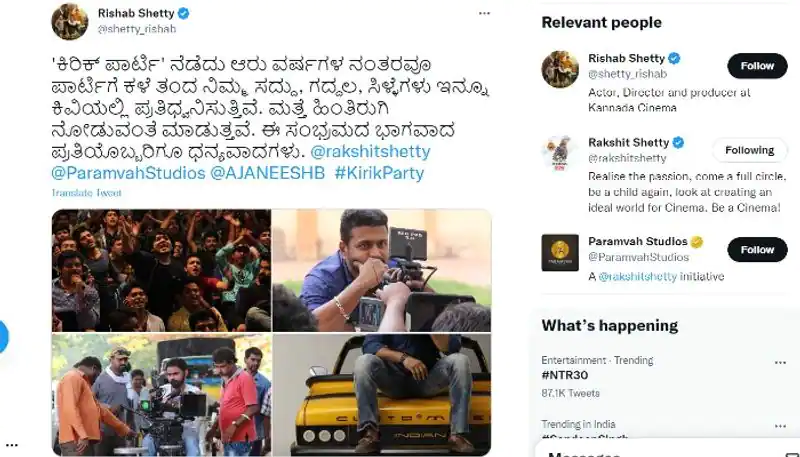Click Rakshit Shetty's blue verified badge
The height and width of the screenshot is (457, 800).
click(678, 143)
